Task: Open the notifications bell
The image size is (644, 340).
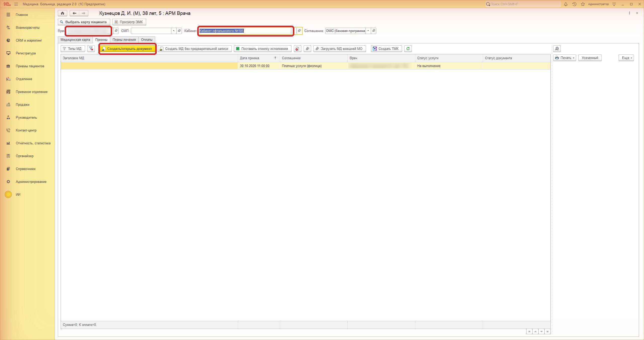Action: [566, 4]
